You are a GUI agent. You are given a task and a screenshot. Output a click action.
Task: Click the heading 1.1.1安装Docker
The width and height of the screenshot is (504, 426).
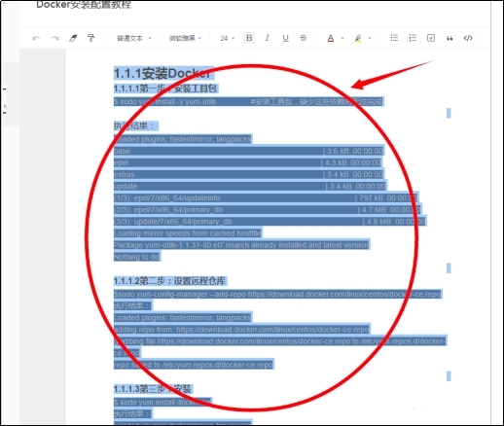coord(163,73)
